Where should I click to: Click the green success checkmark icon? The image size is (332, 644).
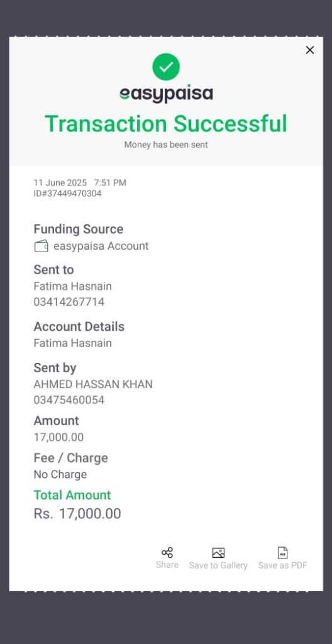pyautogui.click(x=166, y=67)
